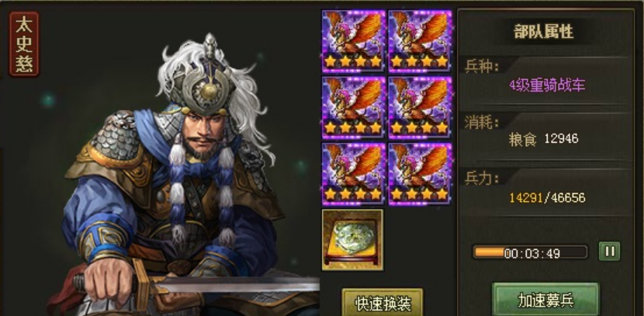Select the top-right griffin equipment slot
The width and height of the screenshot is (644, 316).
click(420, 41)
